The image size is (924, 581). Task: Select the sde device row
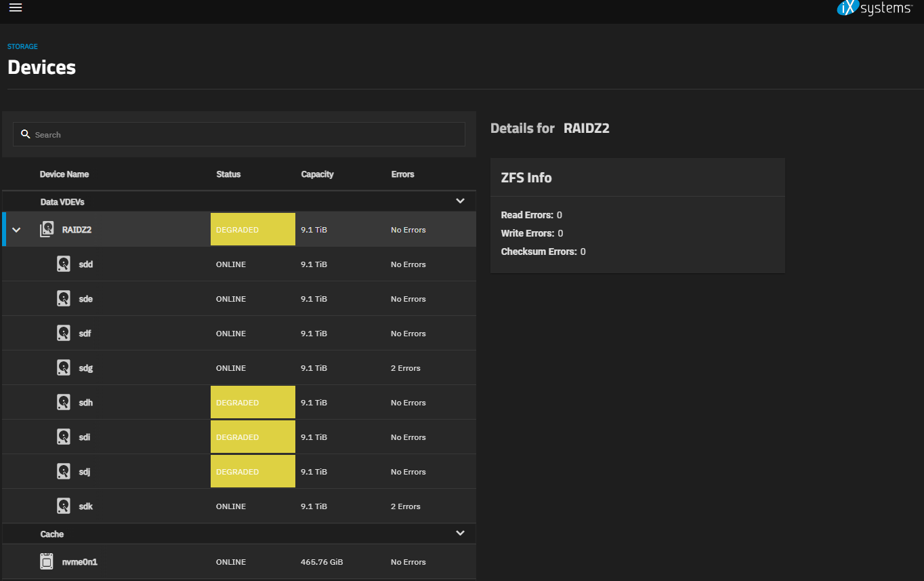239,299
